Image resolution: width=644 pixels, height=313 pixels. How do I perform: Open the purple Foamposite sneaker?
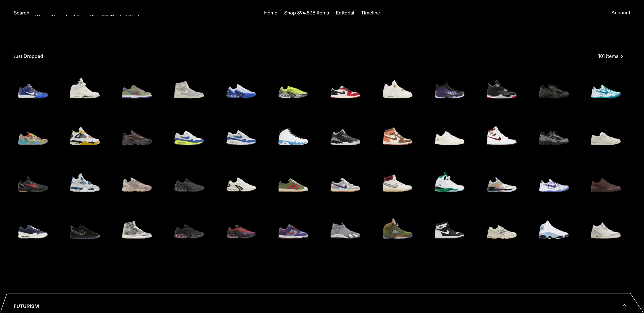(449, 91)
